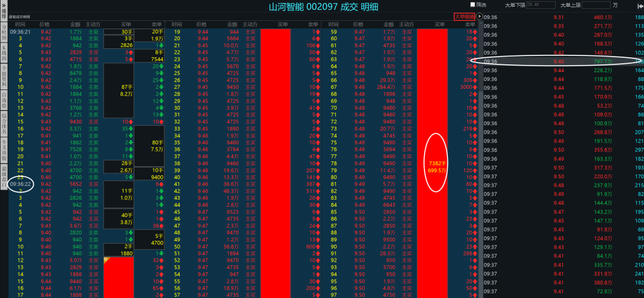Image resolution: width=644 pixels, height=298 pixels.
Task: Click the red buy block labeled 7382手
Action: (x=432, y=162)
